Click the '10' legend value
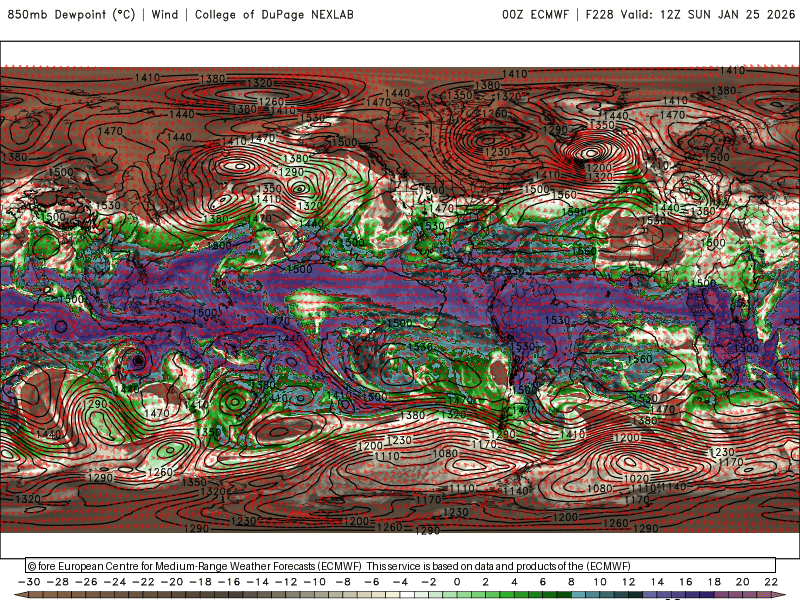This screenshot has width=800, height=600. tap(600, 582)
